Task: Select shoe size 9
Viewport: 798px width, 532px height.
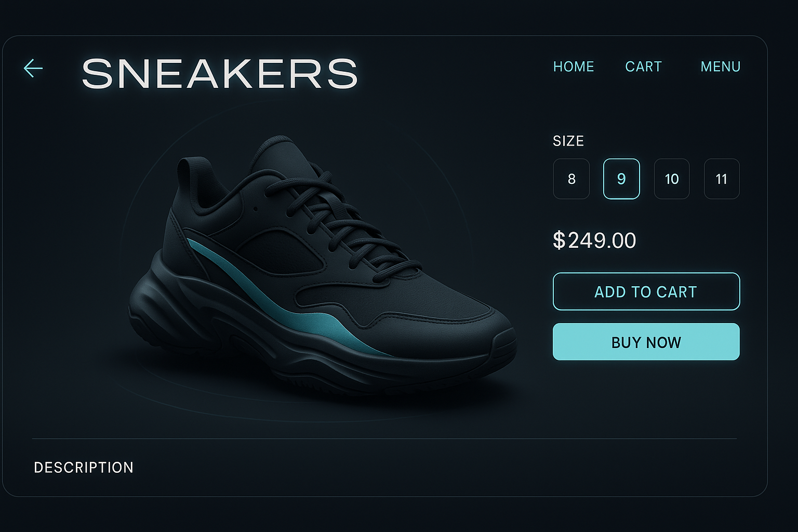Action: [x=621, y=179]
